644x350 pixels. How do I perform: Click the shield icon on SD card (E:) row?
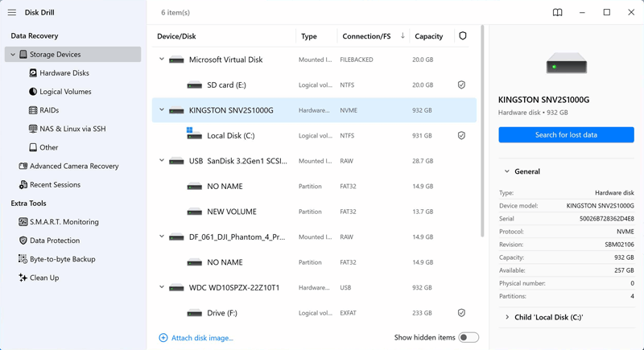point(461,85)
